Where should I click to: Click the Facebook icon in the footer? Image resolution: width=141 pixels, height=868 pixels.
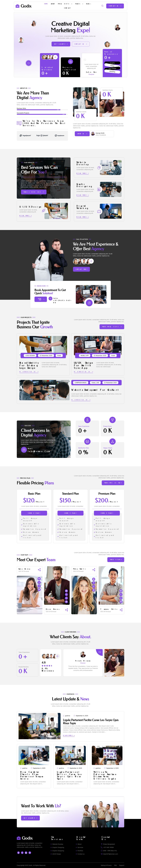pyautogui.click(x=19, y=853)
